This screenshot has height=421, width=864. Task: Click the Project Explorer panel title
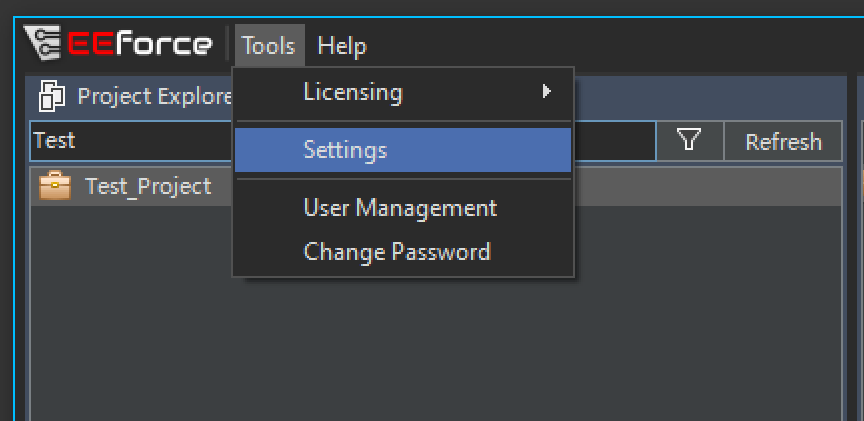click(x=155, y=96)
